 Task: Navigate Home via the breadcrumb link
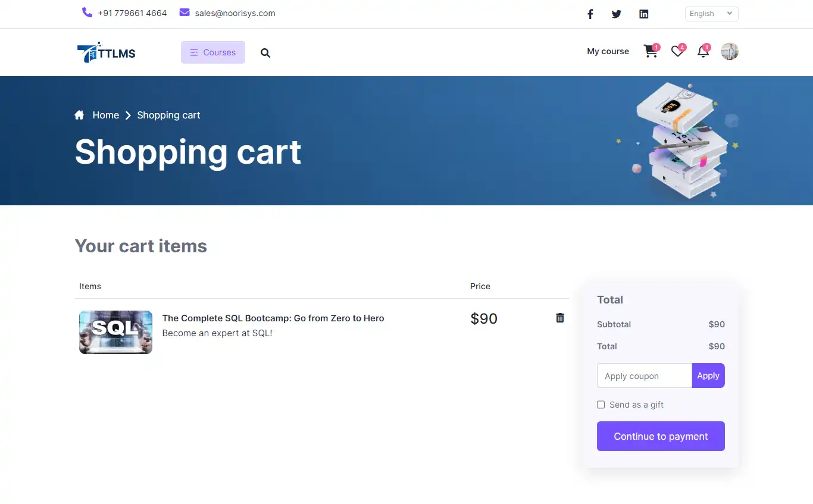click(x=105, y=115)
